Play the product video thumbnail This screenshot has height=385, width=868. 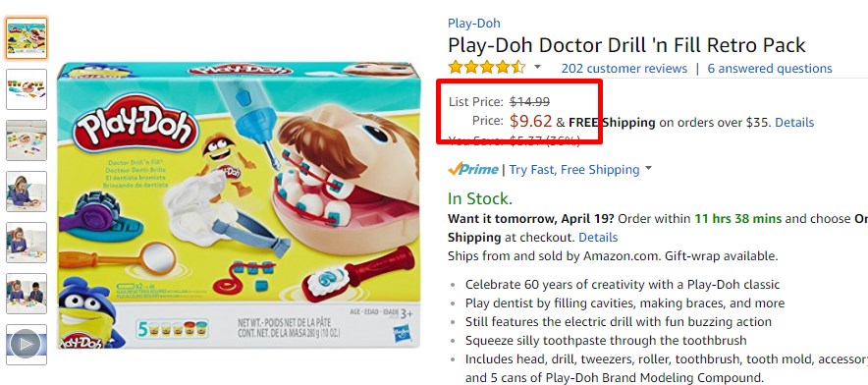(x=27, y=345)
